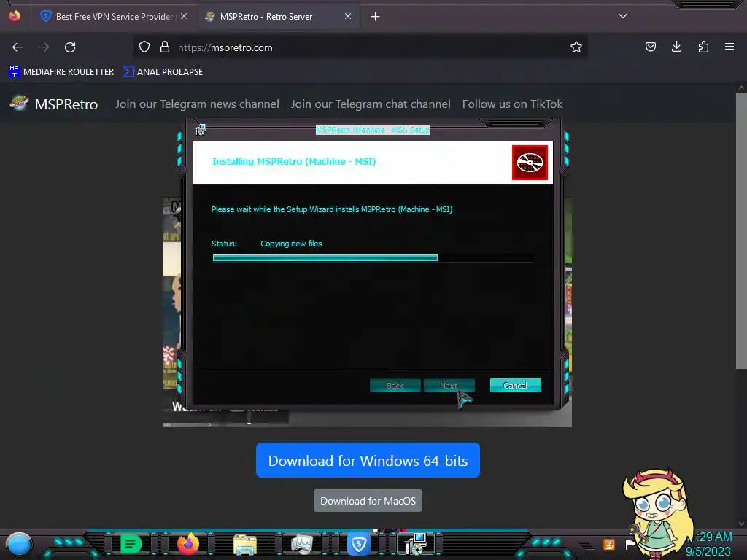Click the installation progress bar
747x560 pixels.
[x=373, y=257]
